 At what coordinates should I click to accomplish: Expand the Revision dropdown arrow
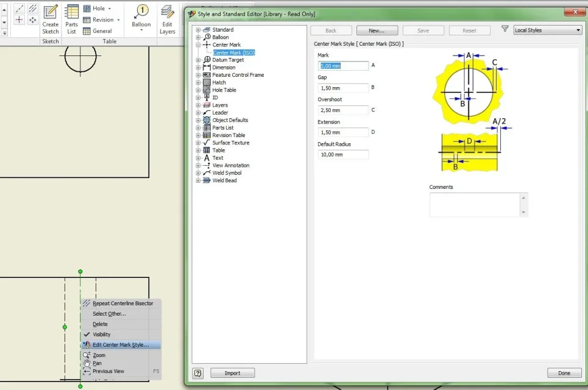[x=118, y=20]
